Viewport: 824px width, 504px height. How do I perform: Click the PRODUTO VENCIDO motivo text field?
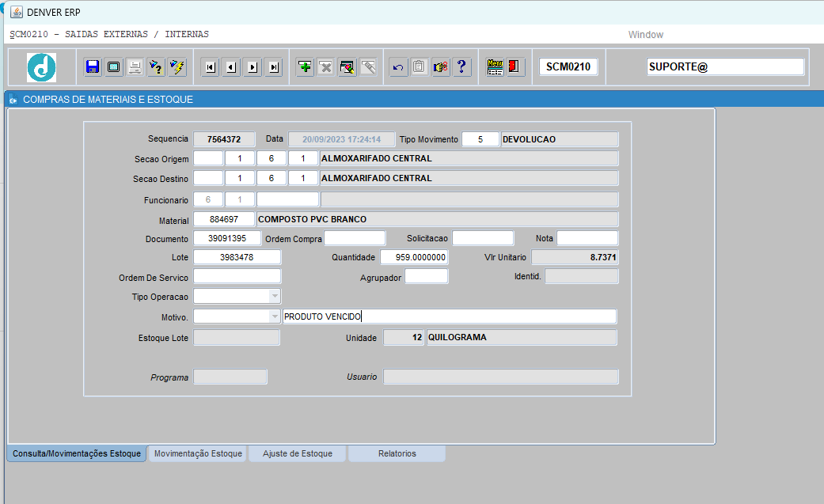[450, 316]
